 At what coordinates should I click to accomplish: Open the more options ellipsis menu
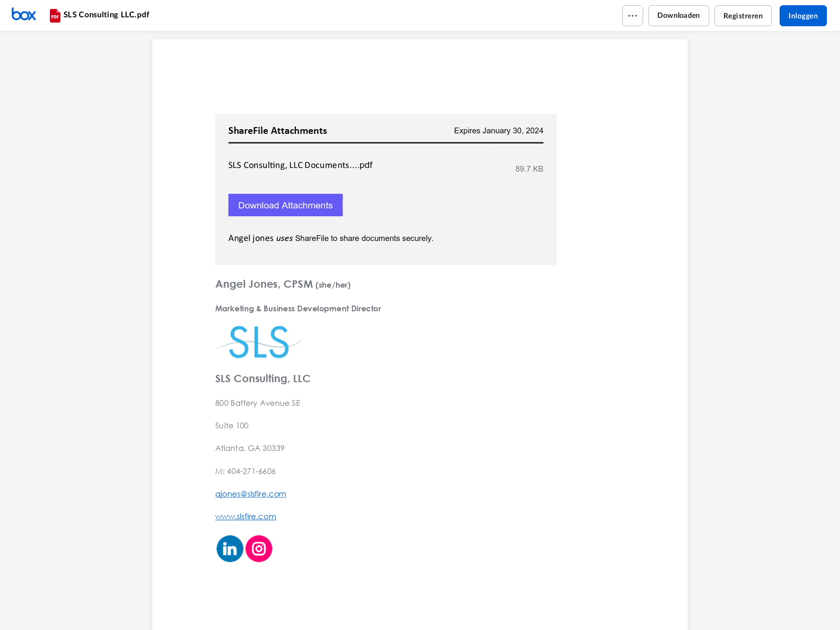(x=633, y=16)
